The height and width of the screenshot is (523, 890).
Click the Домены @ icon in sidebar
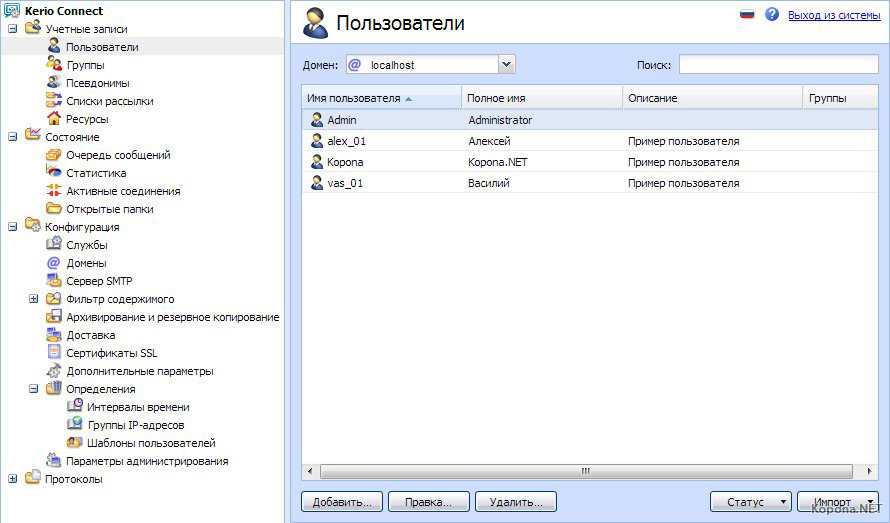[x=54, y=263]
